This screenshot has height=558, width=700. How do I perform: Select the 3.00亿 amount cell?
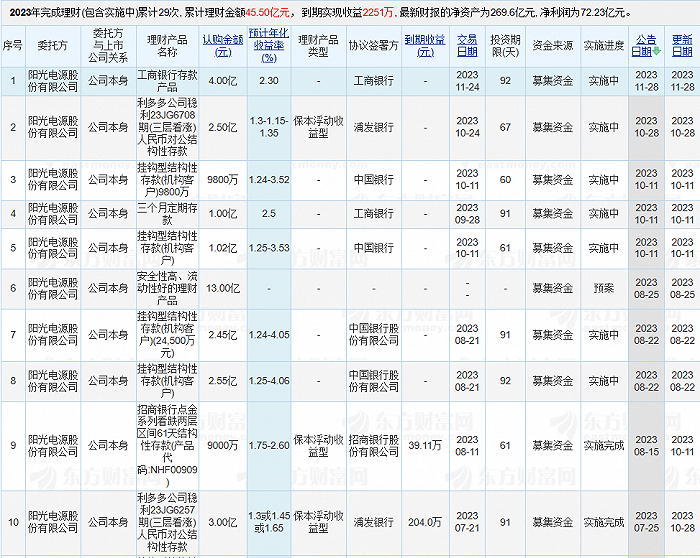223,522
